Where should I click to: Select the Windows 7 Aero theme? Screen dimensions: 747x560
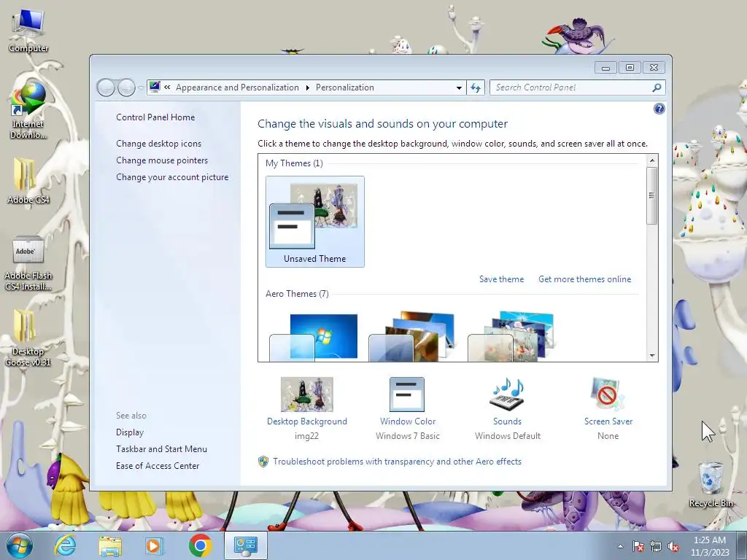coord(314,336)
